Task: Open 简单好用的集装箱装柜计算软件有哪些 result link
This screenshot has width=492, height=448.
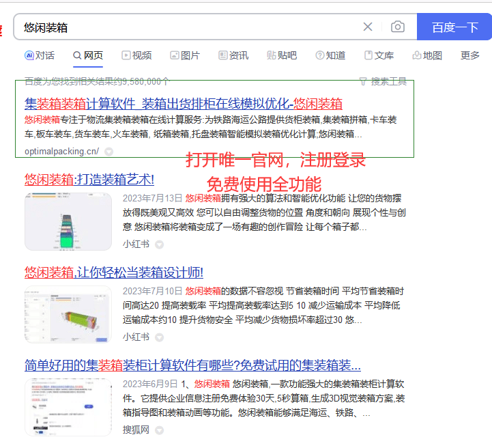Action: [192, 365]
